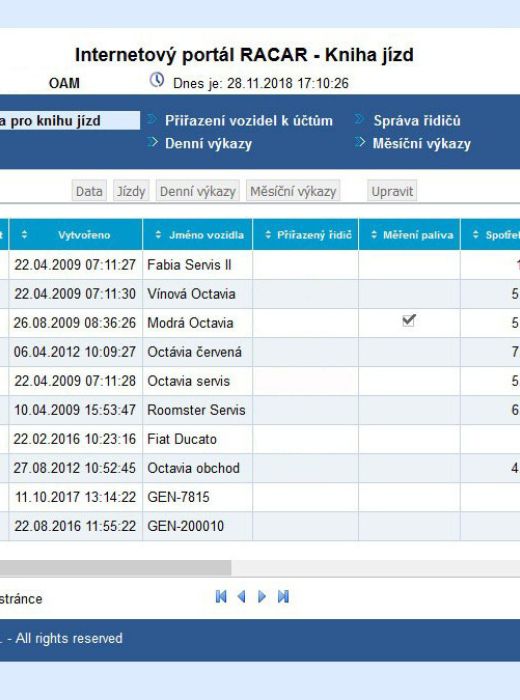Click the Upravit button
Viewport: 520px width, 700px height.
392,191
